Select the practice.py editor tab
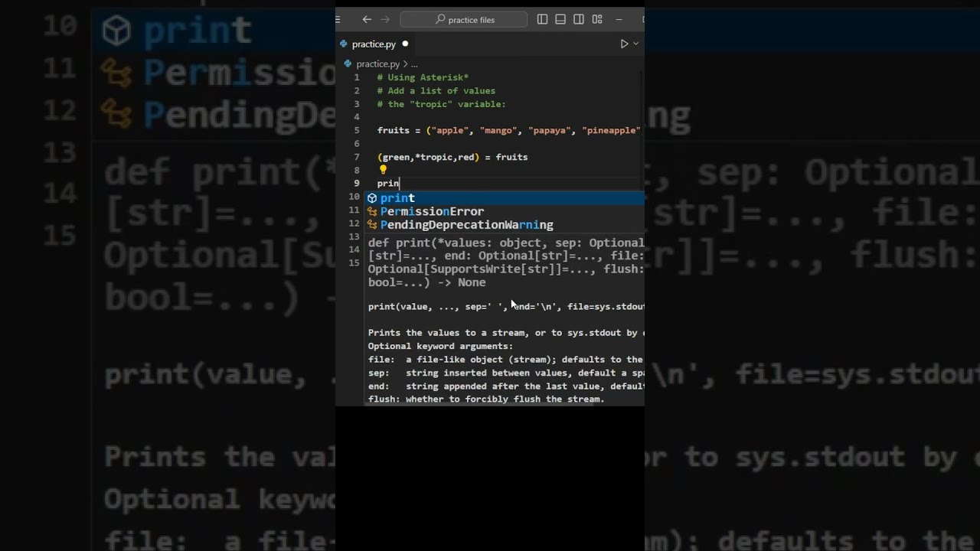 point(375,44)
